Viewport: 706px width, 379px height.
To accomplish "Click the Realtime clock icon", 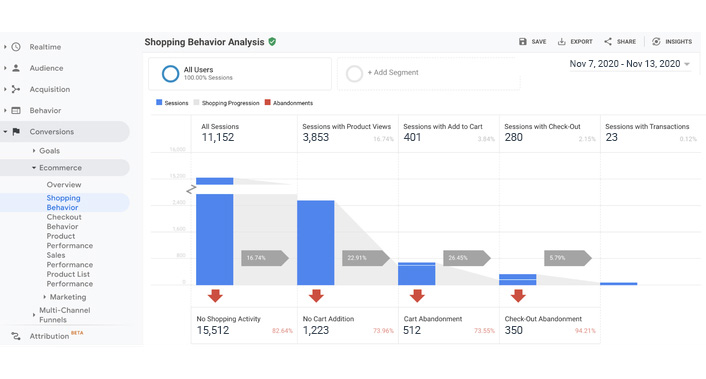I will click(16, 47).
